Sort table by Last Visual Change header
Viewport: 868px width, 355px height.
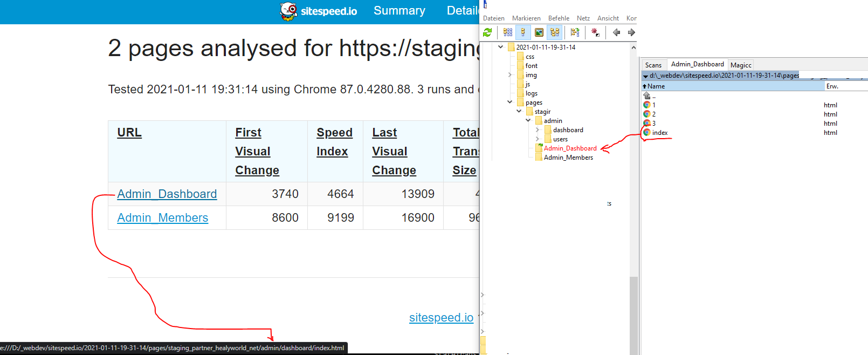[x=394, y=152]
